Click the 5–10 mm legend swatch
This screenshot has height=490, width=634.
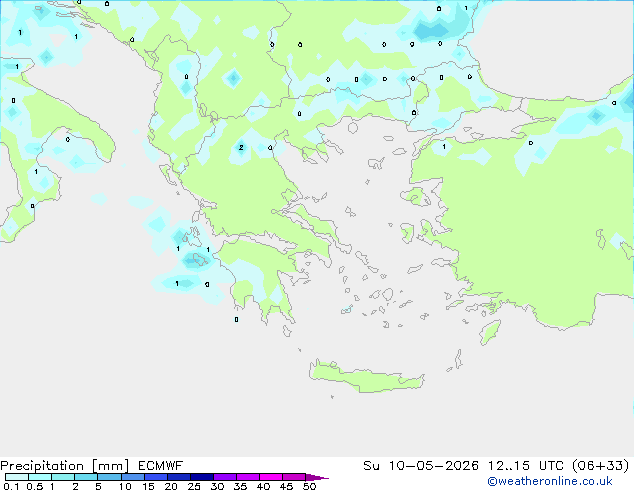(109, 477)
